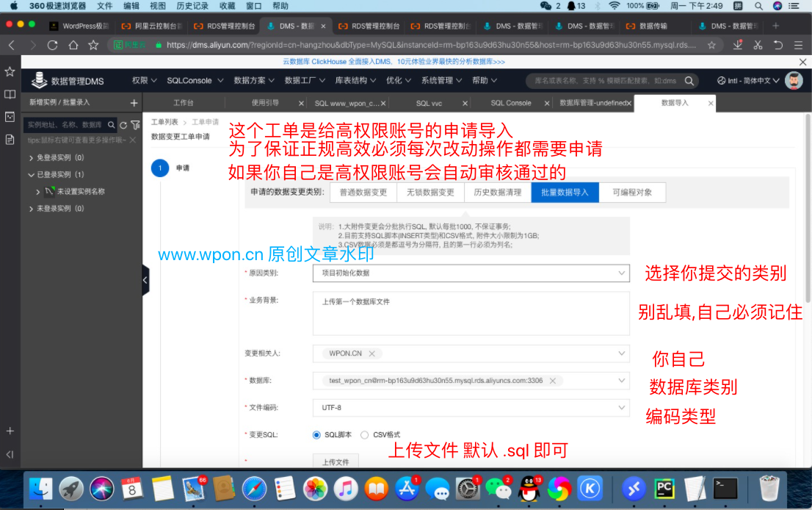Open the 帮助 menu in DMS
This screenshot has width=812, height=510.
click(485, 80)
